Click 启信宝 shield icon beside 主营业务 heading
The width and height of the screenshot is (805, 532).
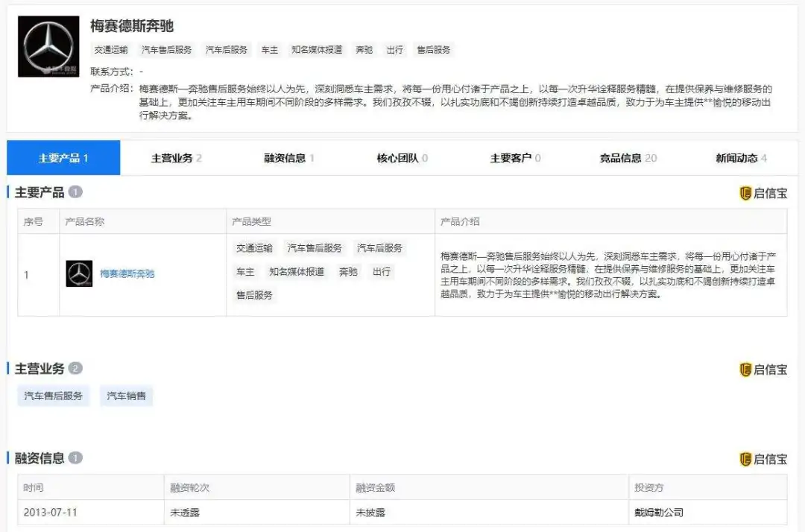click(x=745, y=370)
